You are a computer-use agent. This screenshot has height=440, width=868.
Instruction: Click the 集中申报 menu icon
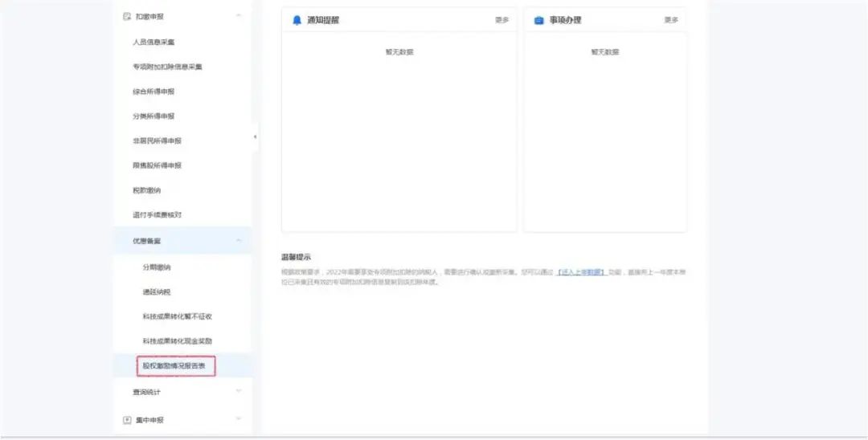click(126, 420)
